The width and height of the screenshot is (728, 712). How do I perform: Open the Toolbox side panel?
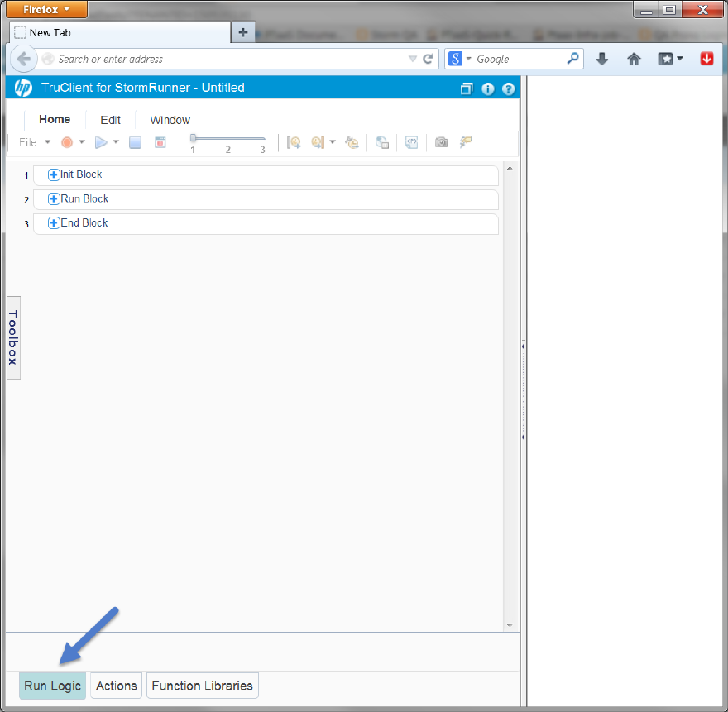13,337
